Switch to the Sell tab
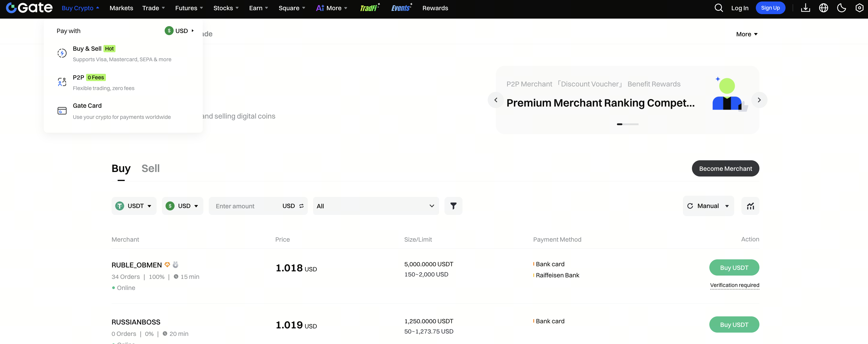The width and height of the screenshot is (868, 344). tap(151, 168)
